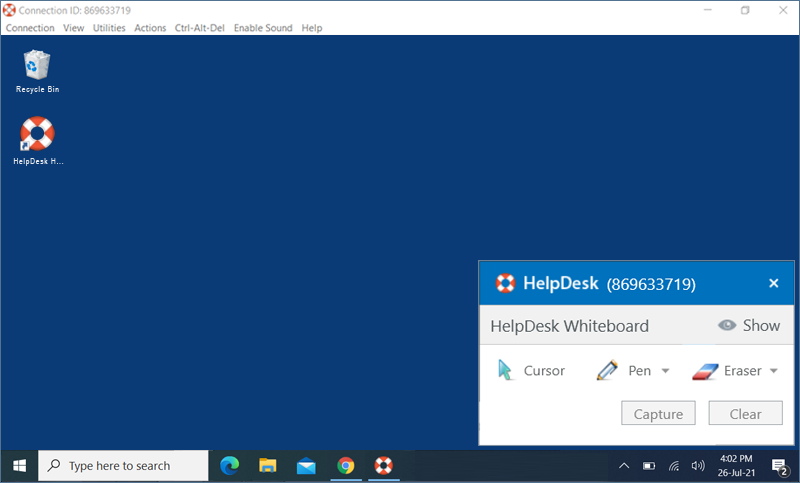
Task: Click the Windows search box
Action: 123,465
